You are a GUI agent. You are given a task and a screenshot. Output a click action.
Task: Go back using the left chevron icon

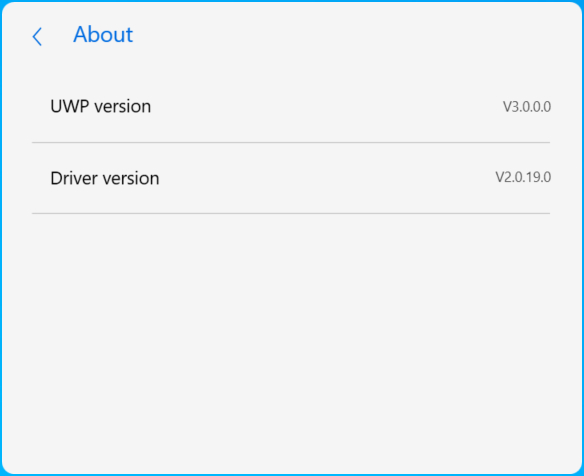tap(37, 37)
